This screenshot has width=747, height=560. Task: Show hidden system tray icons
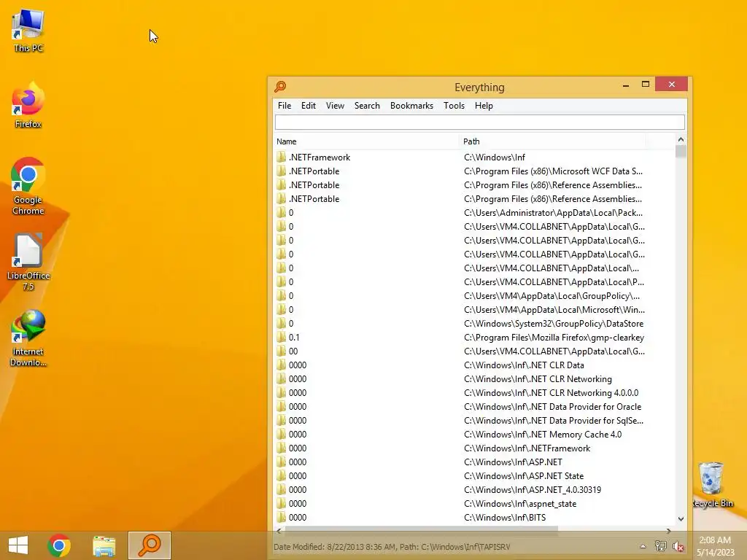[643, 546]
